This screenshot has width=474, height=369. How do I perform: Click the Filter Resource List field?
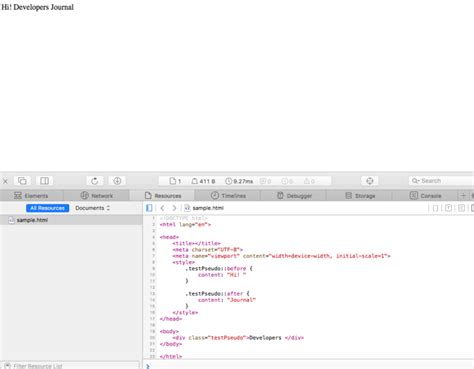pyautogui.click(x=70, y=366)
